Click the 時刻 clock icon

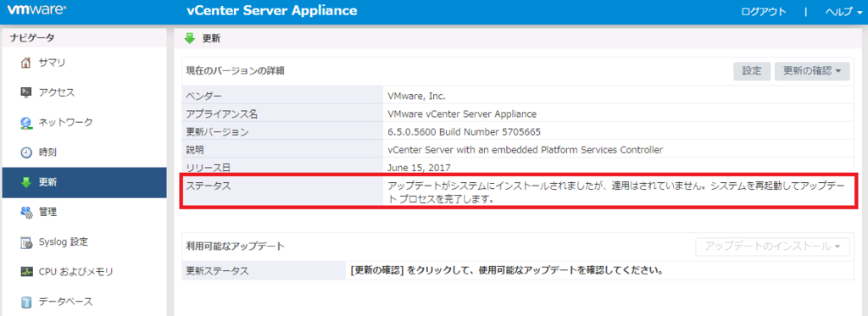click(26, 152)
